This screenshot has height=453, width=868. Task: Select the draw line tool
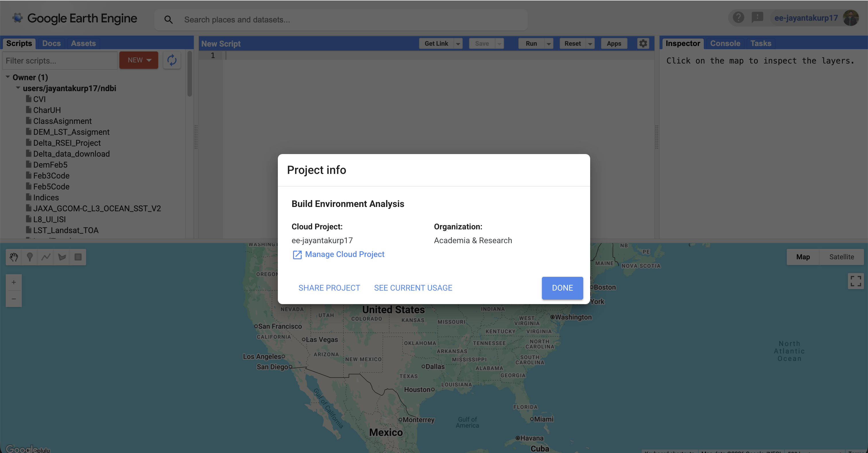[x=46, y=257]
